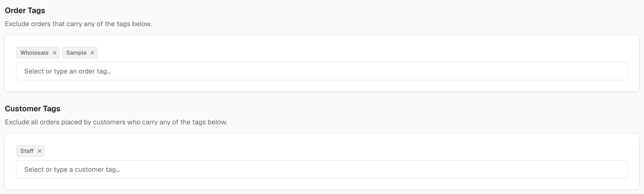
Task: Select the Wholesale tag chip label
Action: 35,53
